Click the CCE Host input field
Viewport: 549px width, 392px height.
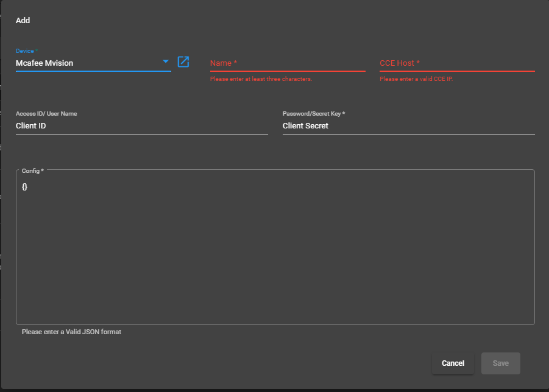(456, 64)
